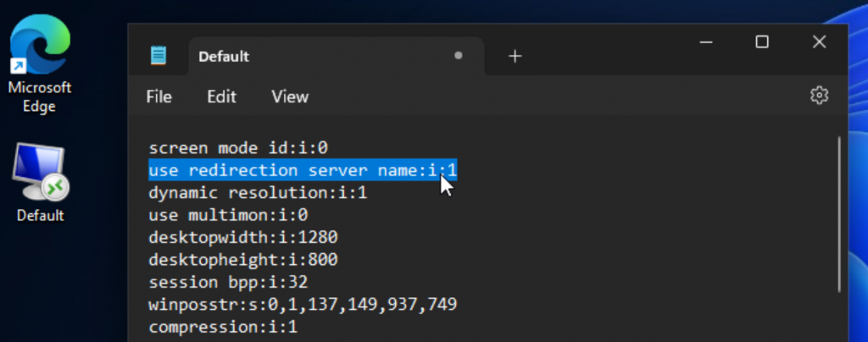Place cursor in "screen mode id:i:0" line

pyautogui.click(x=237, y=148)
